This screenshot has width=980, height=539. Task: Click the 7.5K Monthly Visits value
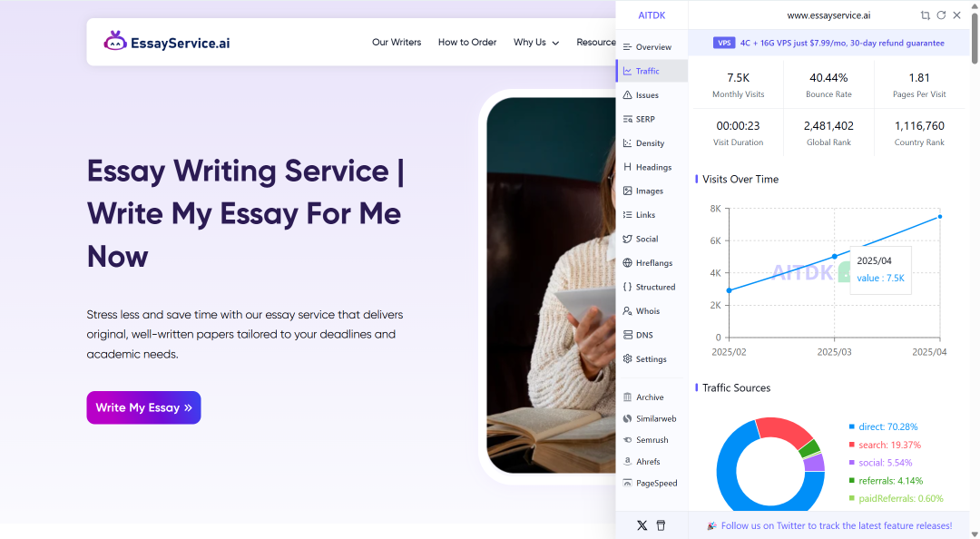(x=738, y=77)
